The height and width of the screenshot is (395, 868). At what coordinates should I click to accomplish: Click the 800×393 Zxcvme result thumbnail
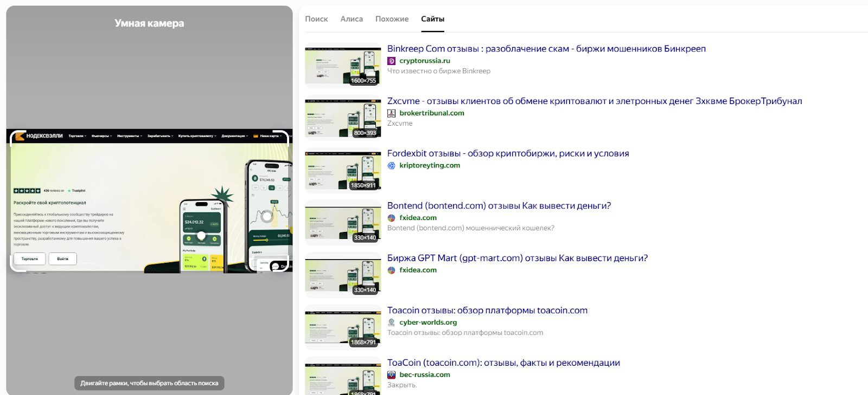tap(343, 118)
